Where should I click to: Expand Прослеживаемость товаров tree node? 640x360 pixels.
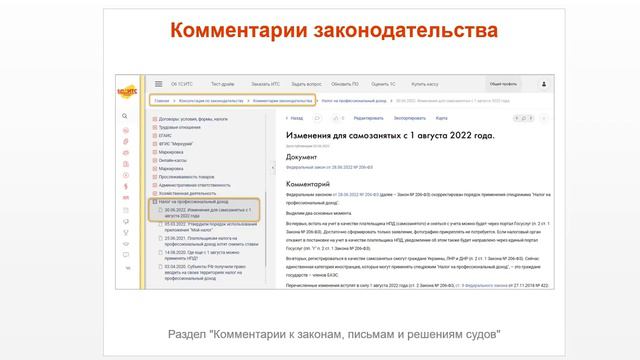[155, 177]
